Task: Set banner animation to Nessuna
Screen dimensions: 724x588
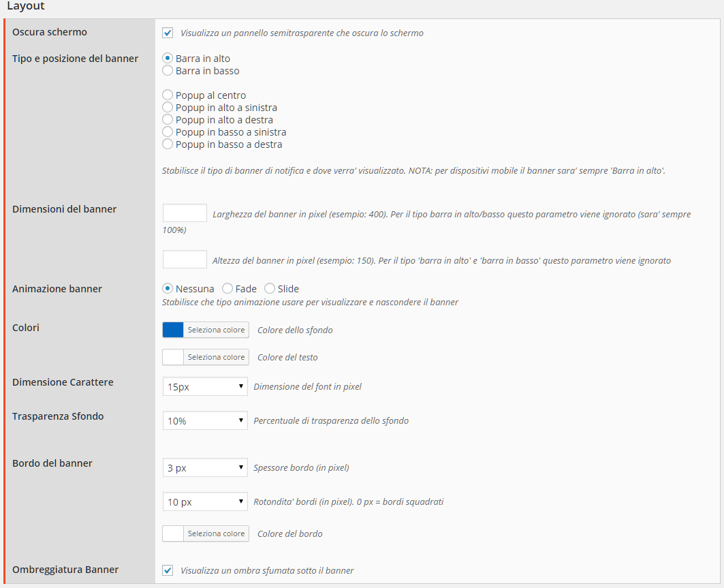Action: click(168, 289)
